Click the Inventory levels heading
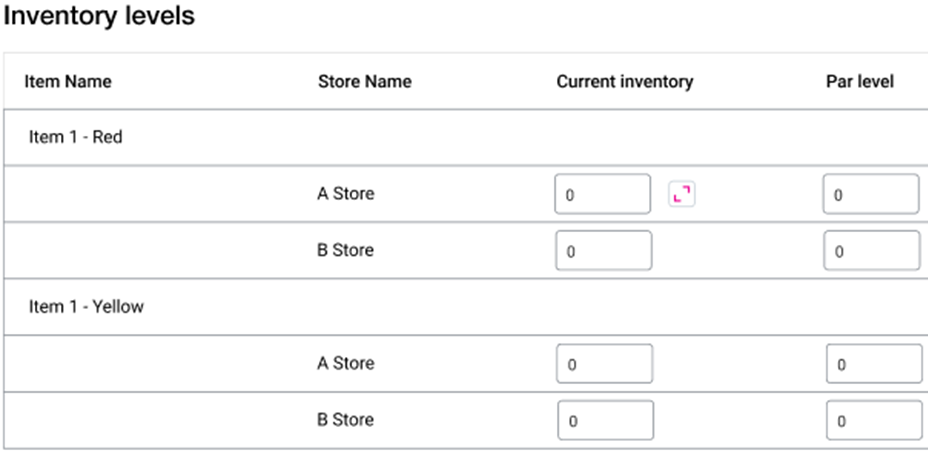 [99, 17]
